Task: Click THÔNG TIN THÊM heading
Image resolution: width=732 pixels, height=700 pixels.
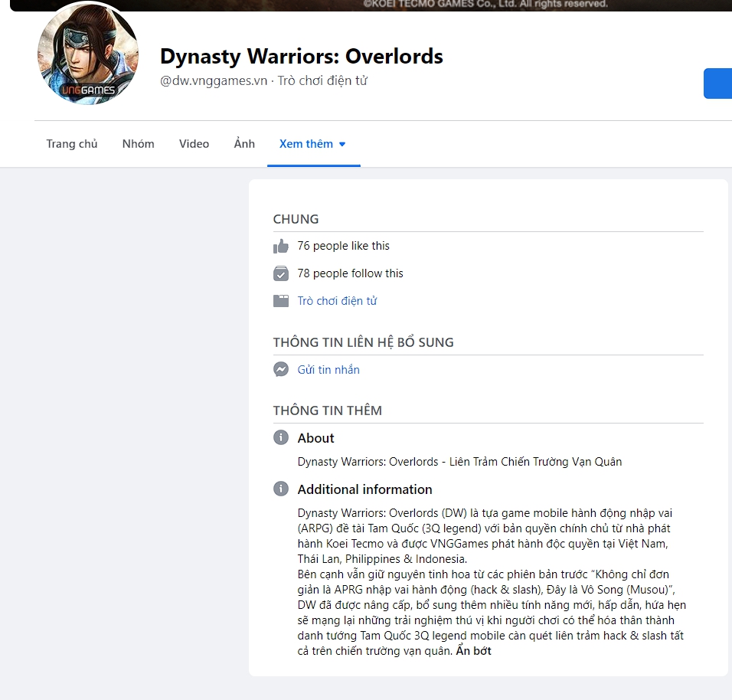Action: coord(327,411)
